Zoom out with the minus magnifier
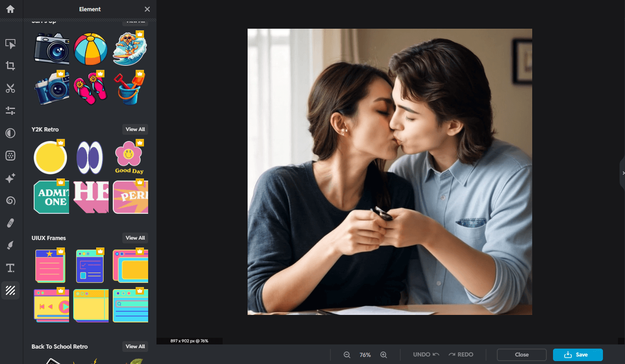625x364 pixels. click(x=347, y=355)
